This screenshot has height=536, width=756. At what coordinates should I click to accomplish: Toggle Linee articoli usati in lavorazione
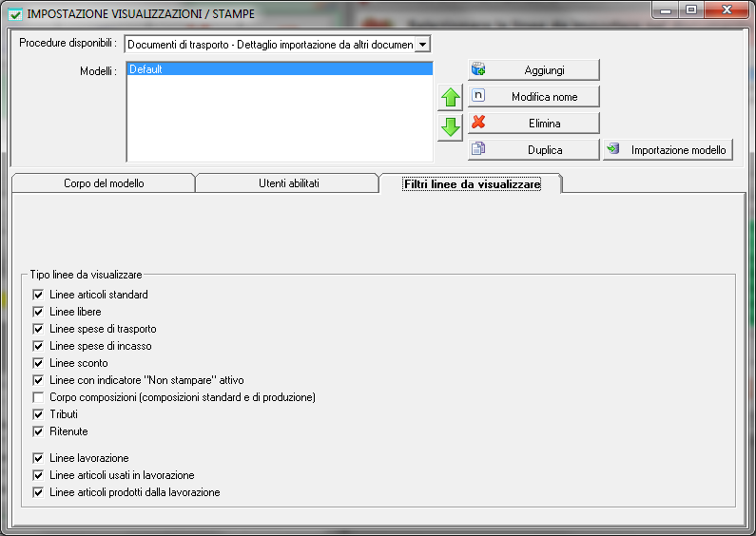[x=38, y=475]
